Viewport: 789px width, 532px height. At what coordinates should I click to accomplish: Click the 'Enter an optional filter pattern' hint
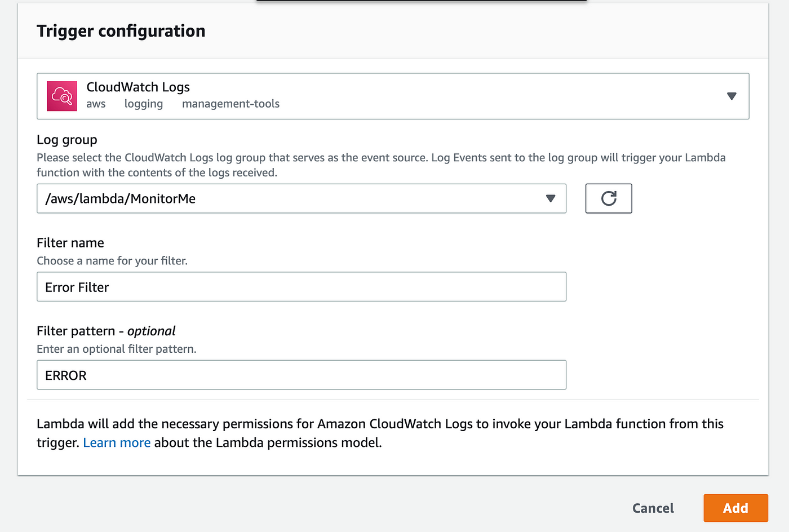point(117,349)
